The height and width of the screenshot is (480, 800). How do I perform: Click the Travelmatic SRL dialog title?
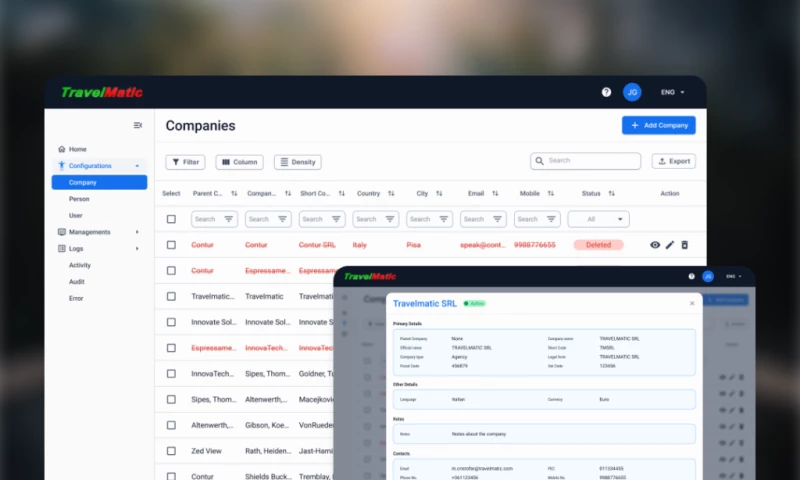pos(424,304)
